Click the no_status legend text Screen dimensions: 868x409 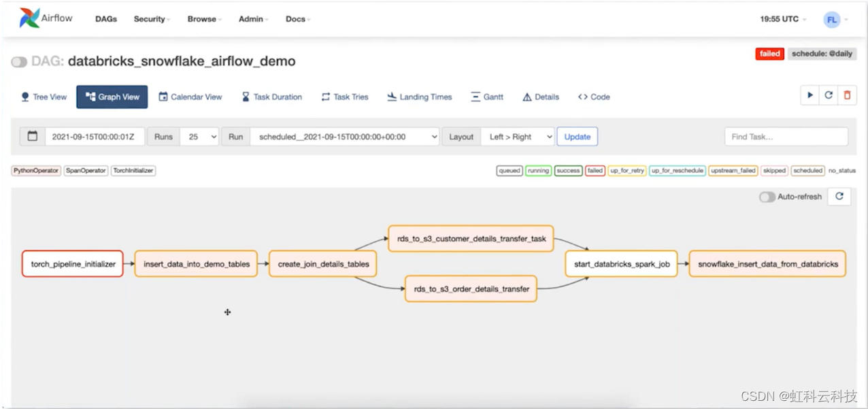click(842, 171)
